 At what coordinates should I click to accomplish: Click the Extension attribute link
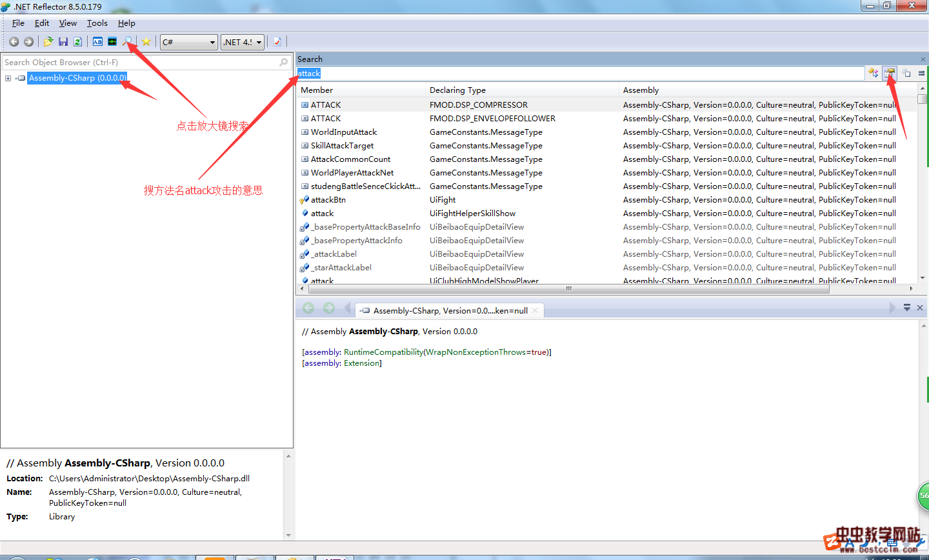coord(361,363)
